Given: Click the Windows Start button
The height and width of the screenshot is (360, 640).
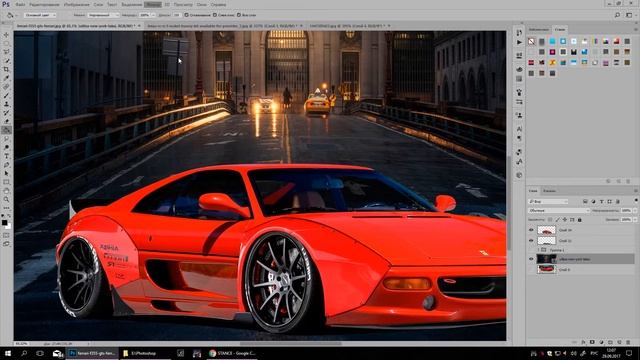Looking at the screenshot, I should 8,353.
